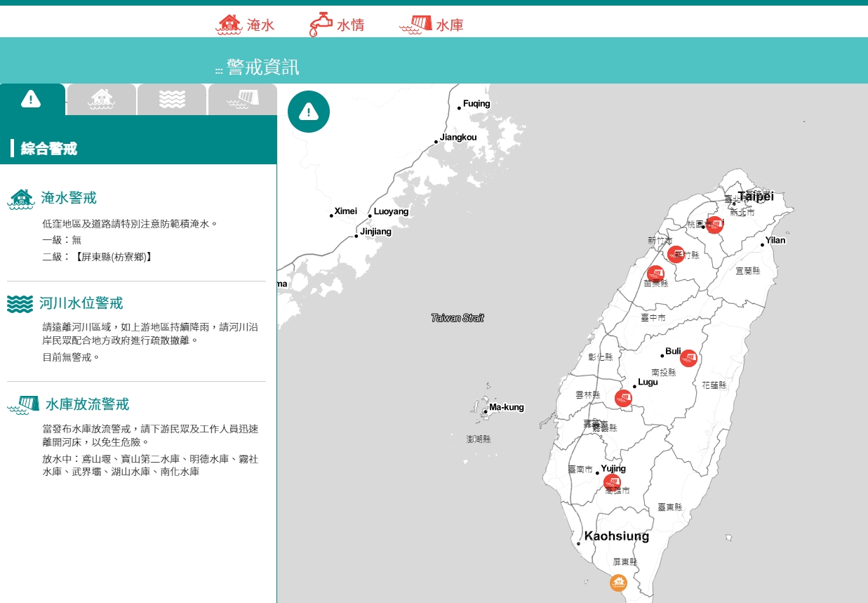Click the Taipei label on map
Image resolution: width=868 pixels, height=603 pixels.
click(755, 197)
